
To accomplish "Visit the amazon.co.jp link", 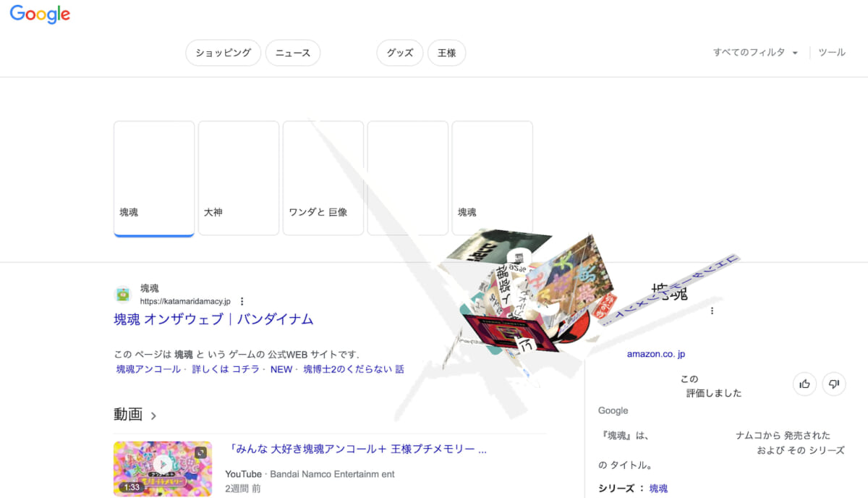I will pyautogui.click(x=656, y=354).
